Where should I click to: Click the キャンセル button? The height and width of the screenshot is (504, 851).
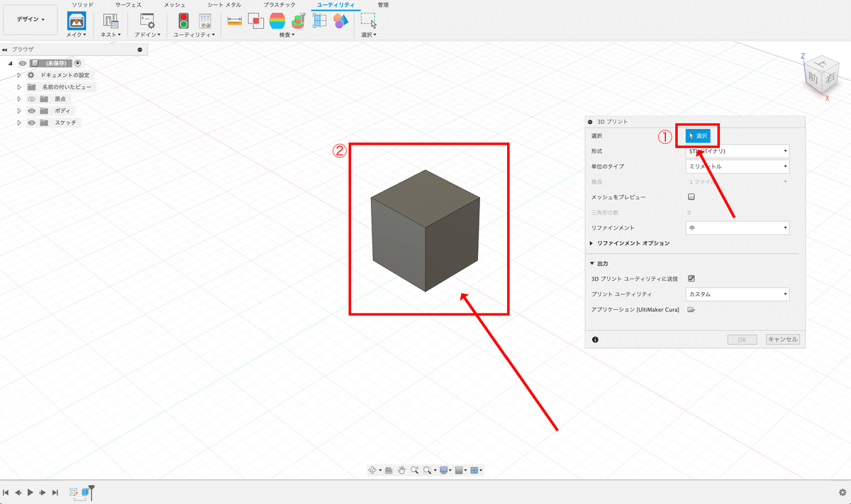click(783, 340)
